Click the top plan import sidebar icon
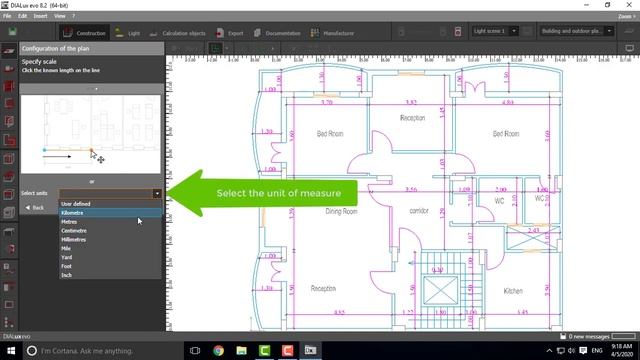640x360 pixels. coord(9,51)
